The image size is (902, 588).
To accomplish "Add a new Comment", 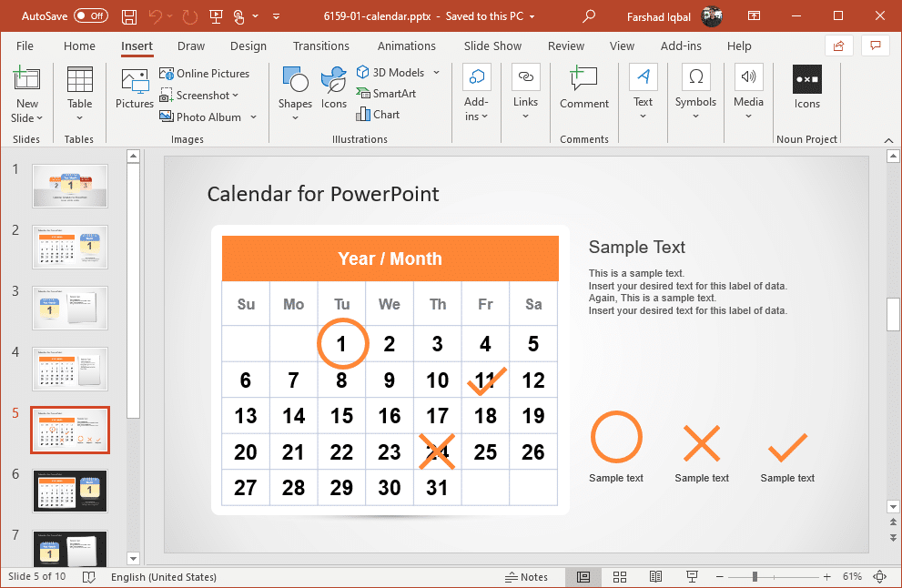I will tap(583, 89).
